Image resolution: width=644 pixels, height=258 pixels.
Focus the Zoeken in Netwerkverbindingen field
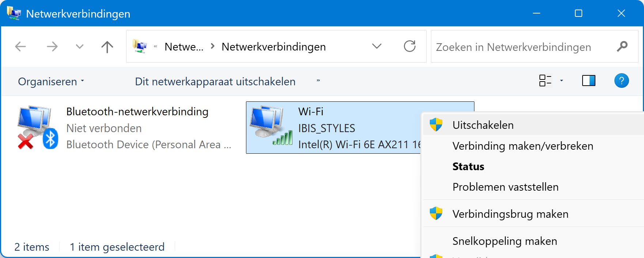tap(519, 47)
